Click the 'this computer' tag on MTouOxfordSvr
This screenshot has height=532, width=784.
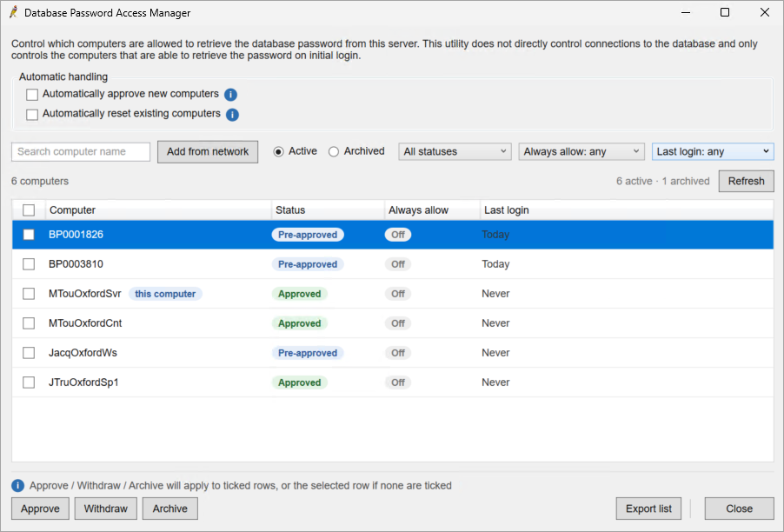tap(165, 294)
